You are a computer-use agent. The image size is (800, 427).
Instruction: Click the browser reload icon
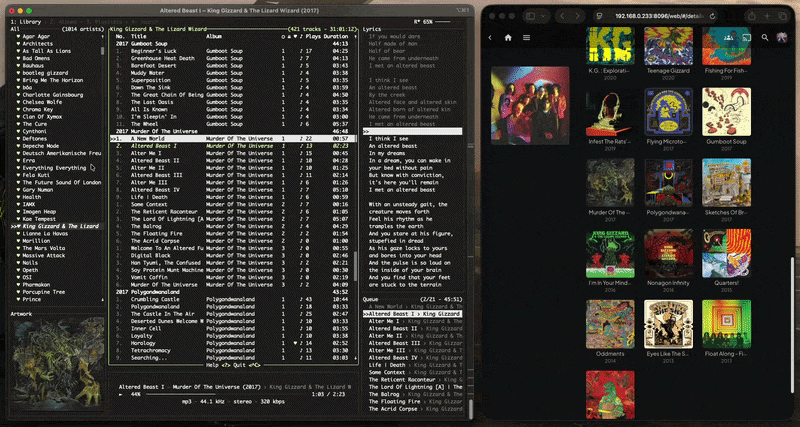[712, 16]
